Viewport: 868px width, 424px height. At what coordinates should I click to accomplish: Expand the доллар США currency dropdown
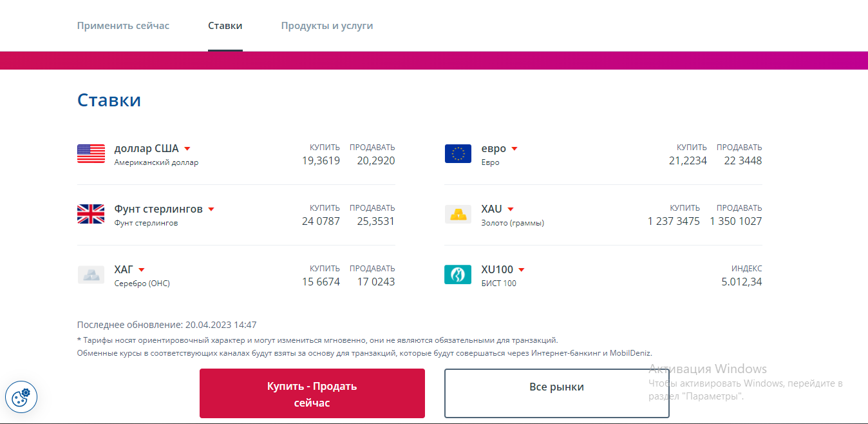[187, 149]
